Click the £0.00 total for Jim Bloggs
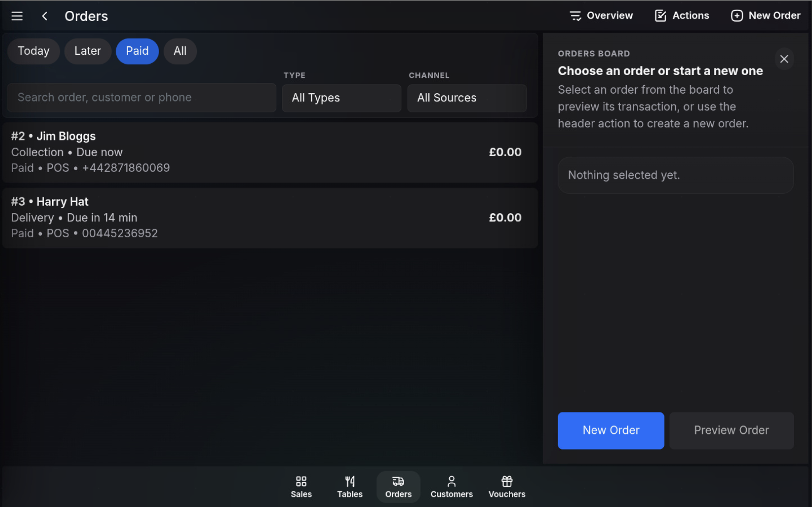Image resolution: width=812 pixels, height=507 pixels. (505, 152)
